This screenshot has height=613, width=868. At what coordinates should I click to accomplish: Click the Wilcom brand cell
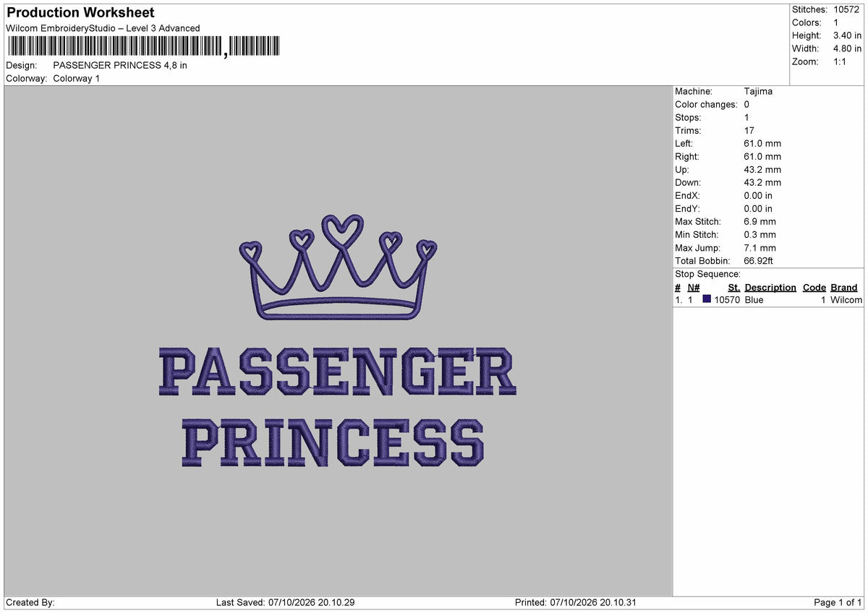click(846, 299)
